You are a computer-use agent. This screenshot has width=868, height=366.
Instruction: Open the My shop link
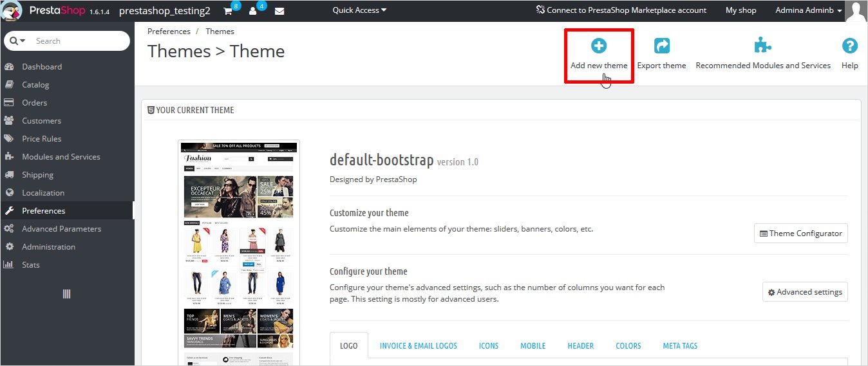click(x=741, y=10)
